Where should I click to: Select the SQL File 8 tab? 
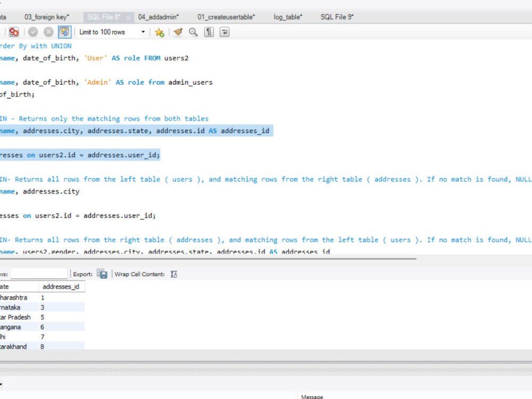(x=104, y=17)
